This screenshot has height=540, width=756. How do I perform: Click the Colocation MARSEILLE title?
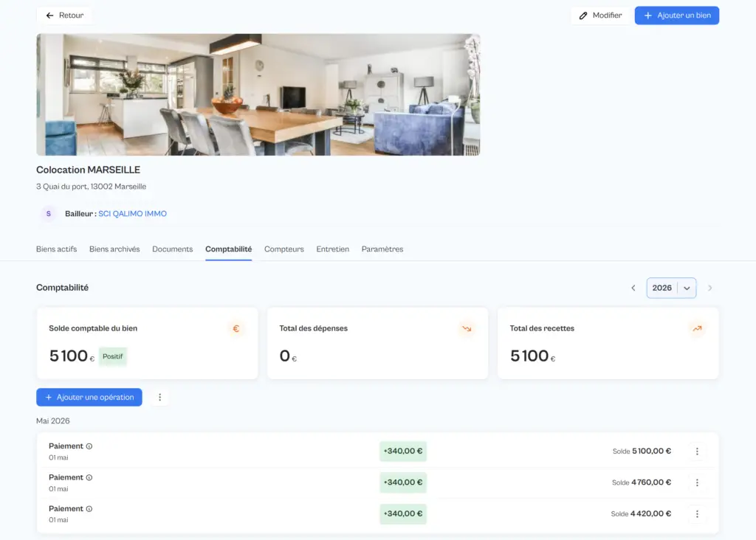point(89,170)
